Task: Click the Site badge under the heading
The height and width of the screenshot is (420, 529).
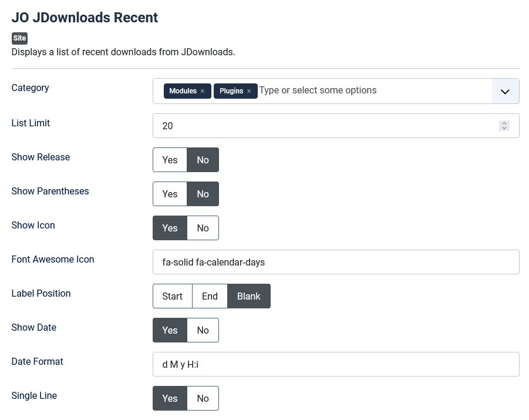Action: pos(19,38)
